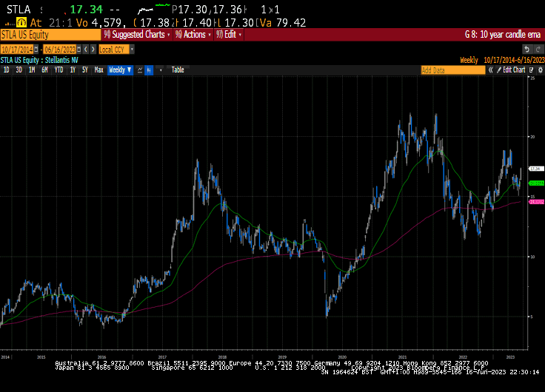Open the Weekly periodicity dropdown
This screenshot has width=545, height=392.
pyautogui.click(x=120, y=70)
